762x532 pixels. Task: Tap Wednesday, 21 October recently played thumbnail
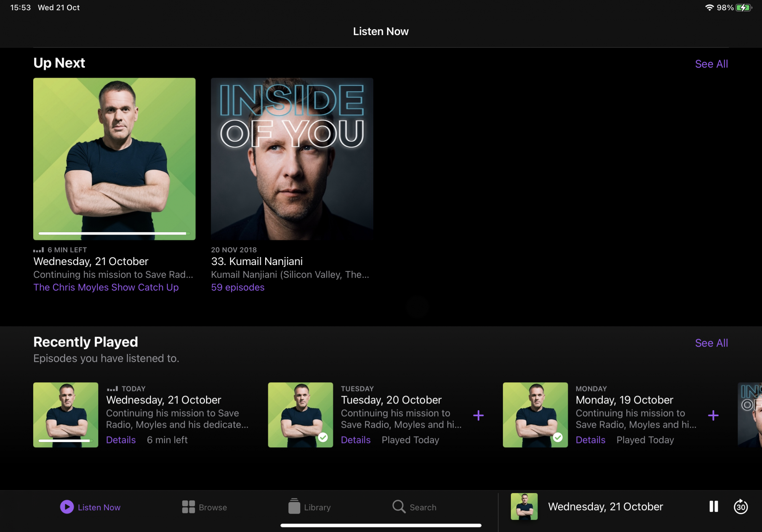[66, 415]
